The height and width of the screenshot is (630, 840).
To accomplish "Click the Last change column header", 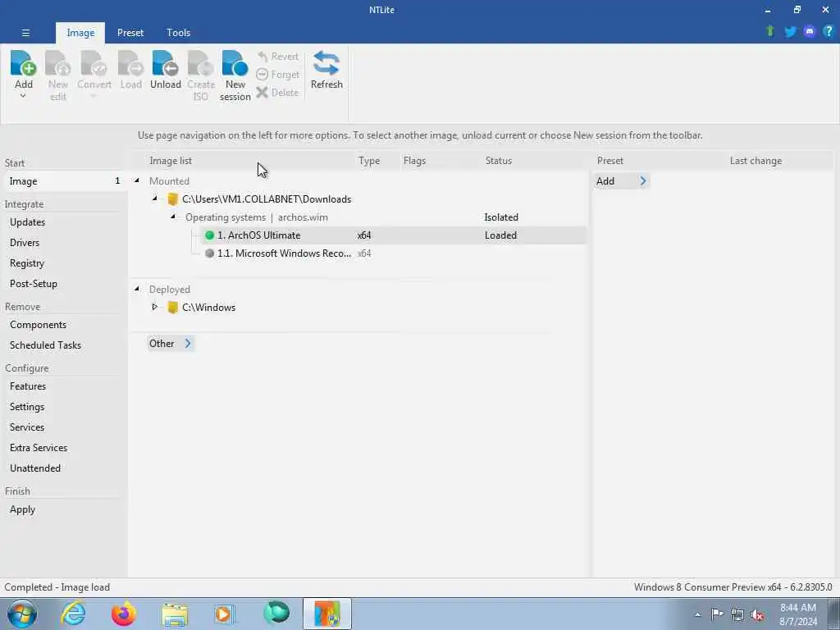I will pyautogui.click(x=756, y=161).
